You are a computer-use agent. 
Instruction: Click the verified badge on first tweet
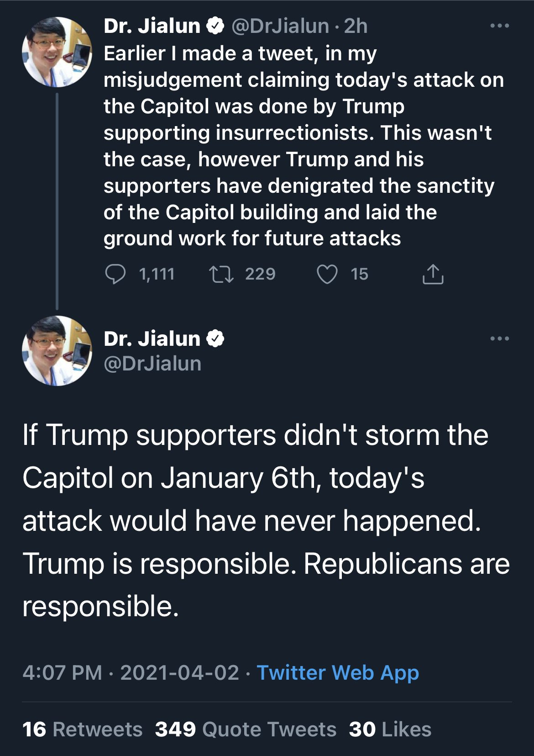[216, 26]
